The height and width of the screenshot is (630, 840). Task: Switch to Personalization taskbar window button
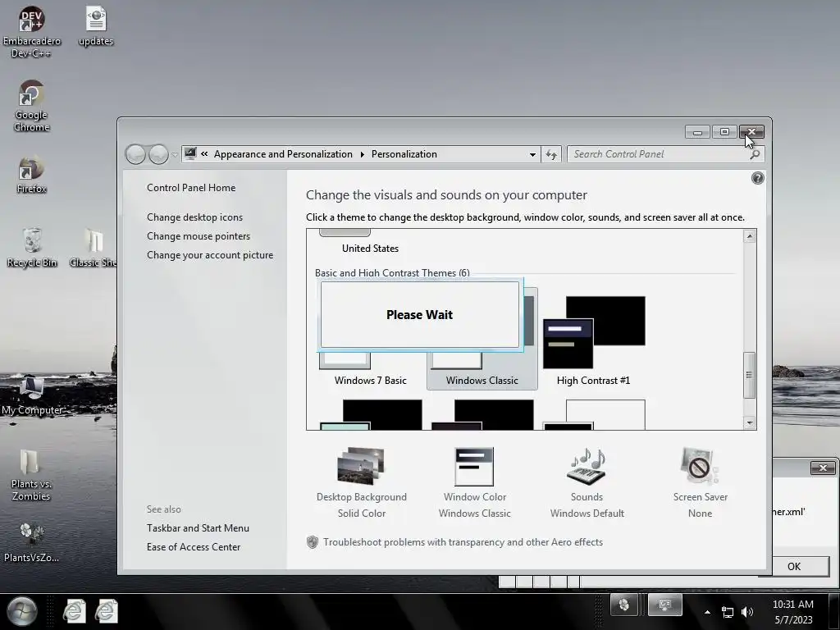click(x=664, y=605)
